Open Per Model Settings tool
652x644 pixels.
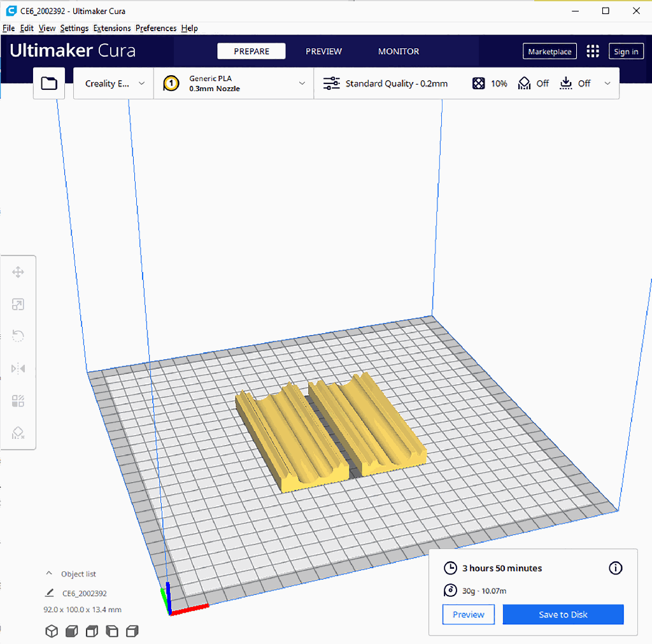pyautogui.click(x=18, y=401)
